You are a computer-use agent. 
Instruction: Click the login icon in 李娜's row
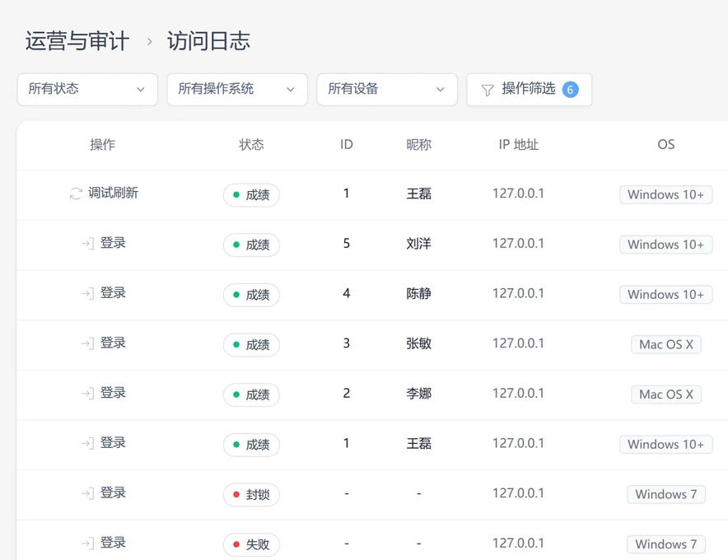click(x=87, y=394)
